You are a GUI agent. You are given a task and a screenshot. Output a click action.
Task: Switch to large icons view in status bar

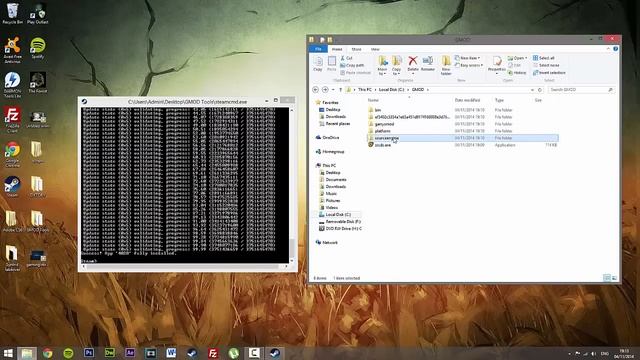point(614,278)
